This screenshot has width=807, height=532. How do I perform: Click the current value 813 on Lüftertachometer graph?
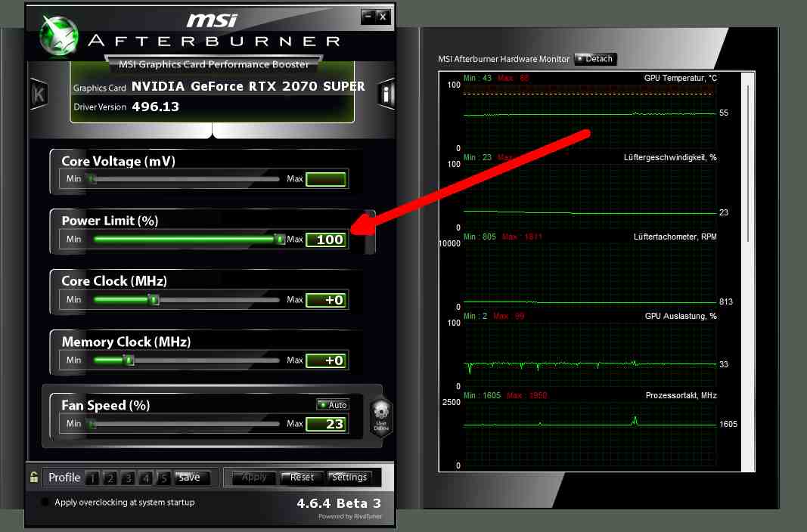point(725,302)
